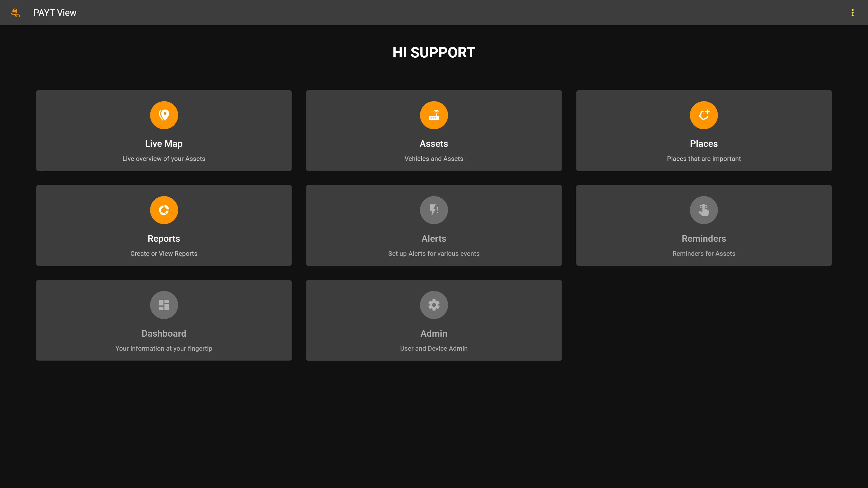Click the PAYT View app title
The image size is (868, 488).
[x=55, y=13]
